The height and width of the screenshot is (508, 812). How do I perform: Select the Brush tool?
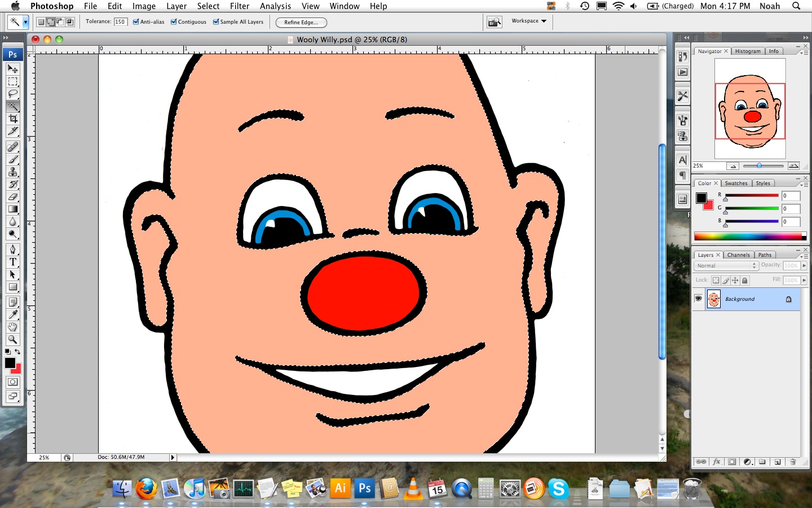point(12,160)
